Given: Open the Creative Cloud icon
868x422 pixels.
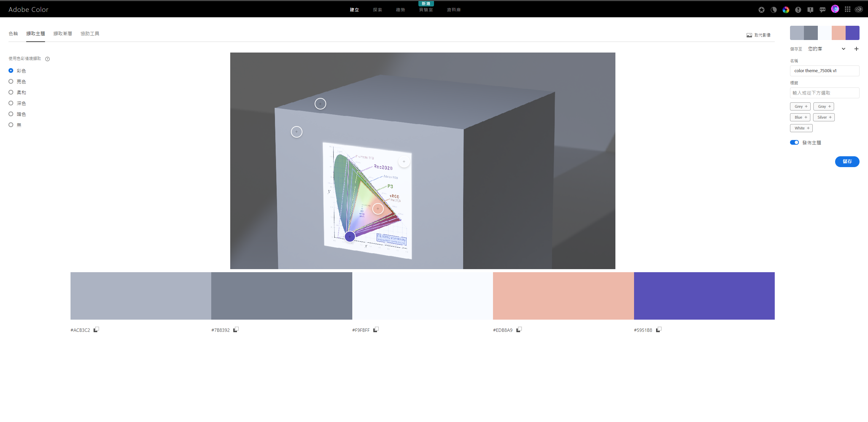Looking at the screenshot, I should coord(859,9).
